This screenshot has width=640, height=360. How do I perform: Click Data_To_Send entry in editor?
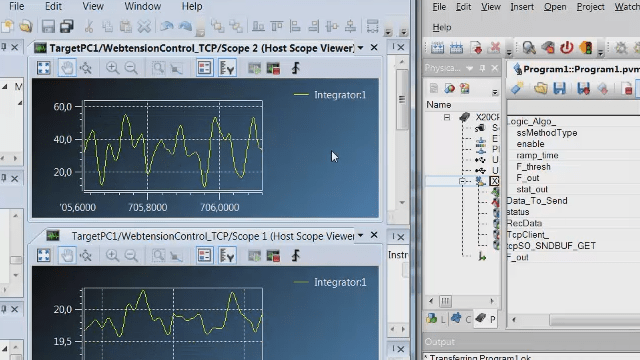point(537,201)
